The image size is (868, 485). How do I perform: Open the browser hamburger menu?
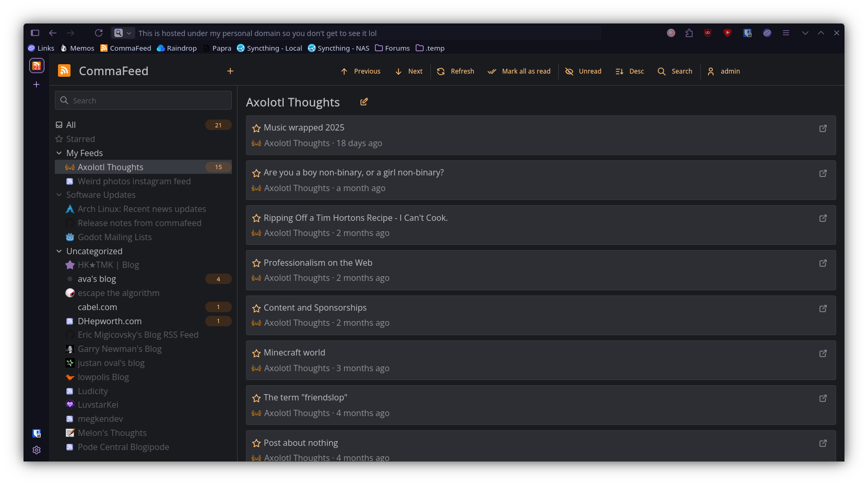785,33
